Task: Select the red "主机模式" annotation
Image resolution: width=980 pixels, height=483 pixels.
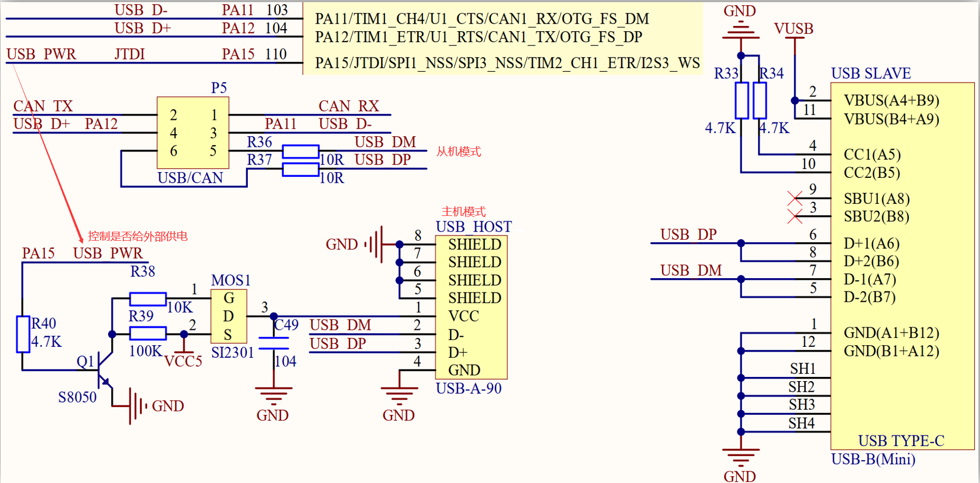Action: (463, 212)
